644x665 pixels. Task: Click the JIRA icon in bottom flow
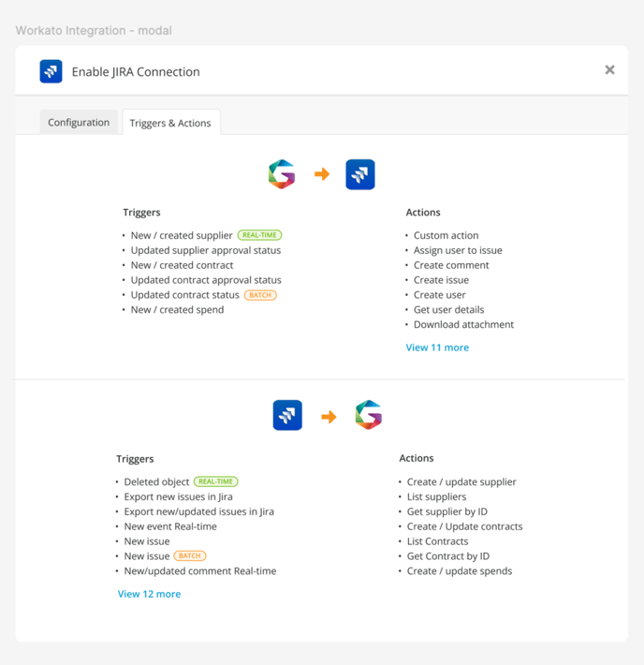coord(287,415)
